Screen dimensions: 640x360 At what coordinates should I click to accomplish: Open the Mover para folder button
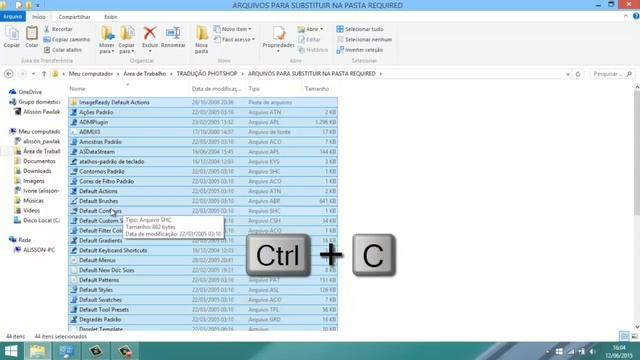click(107, 40)
